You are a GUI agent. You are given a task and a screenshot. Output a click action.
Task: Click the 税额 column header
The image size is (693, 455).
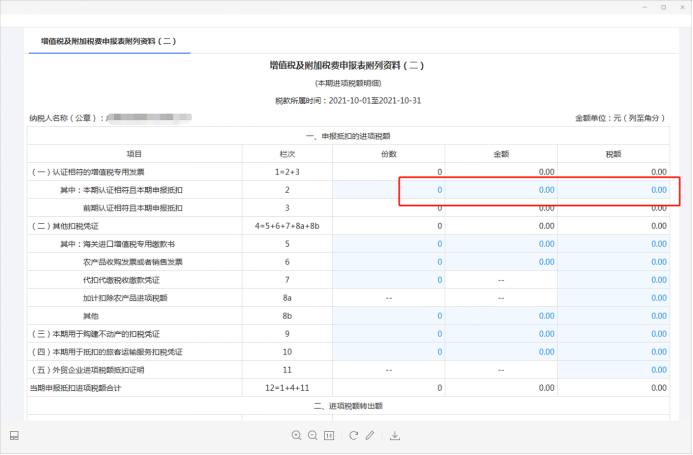click(x=613, y=154)
